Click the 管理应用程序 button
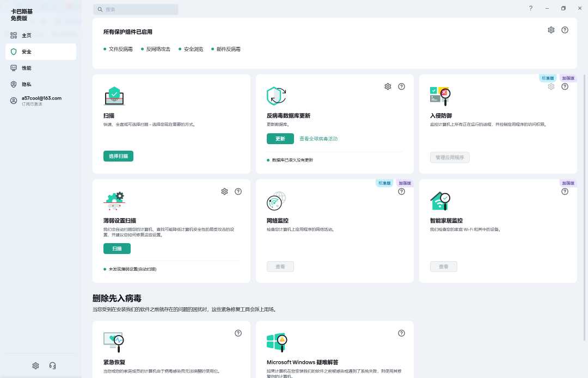 (450, 157)
